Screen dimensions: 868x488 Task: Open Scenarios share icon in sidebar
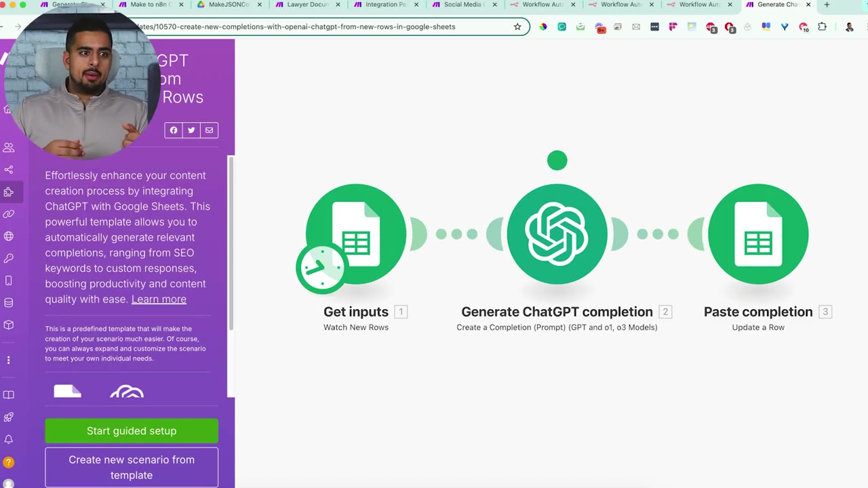tap(9, 169)
